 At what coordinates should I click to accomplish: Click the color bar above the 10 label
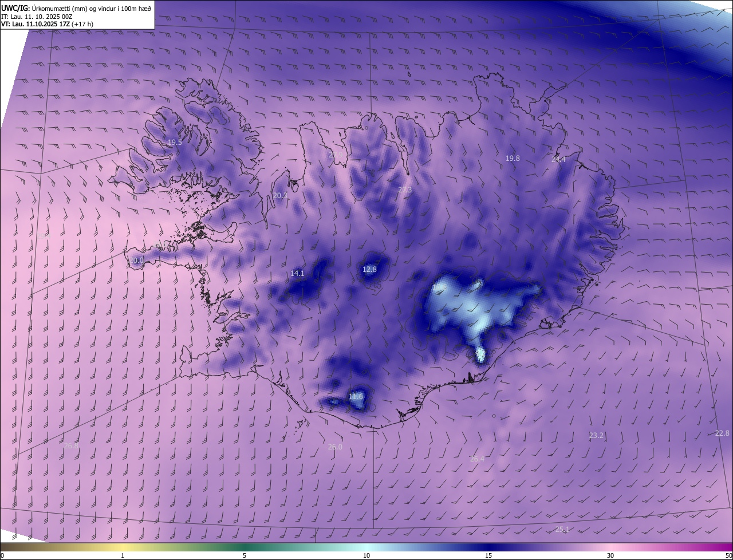366,547
